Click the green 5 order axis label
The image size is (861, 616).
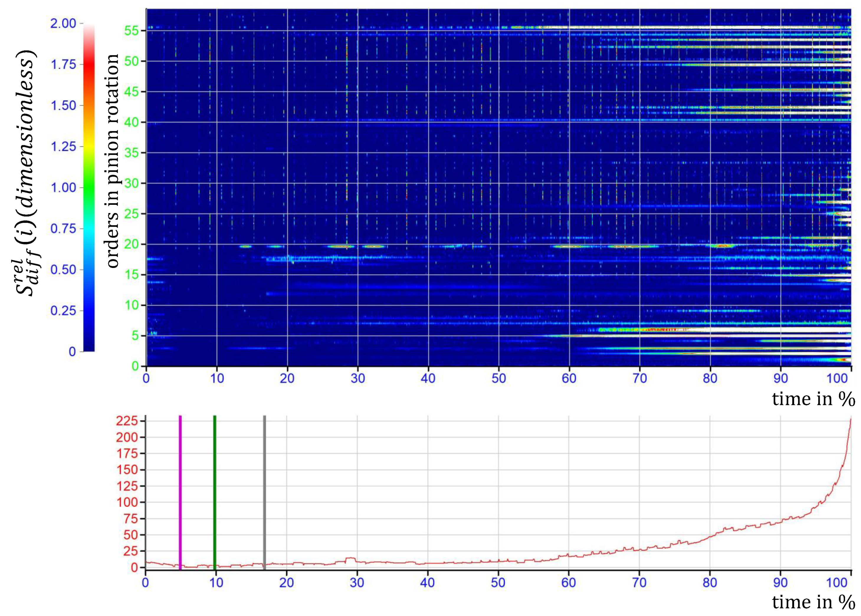pyautogui.click(x=135, y=336)
